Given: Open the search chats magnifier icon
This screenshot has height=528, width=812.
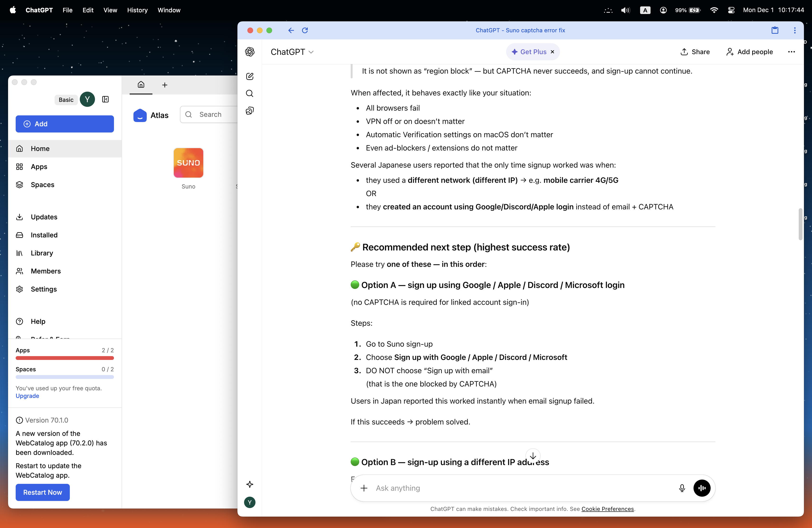Looking at the screenshot, I should pyautogui.click(x=250, y=94).
